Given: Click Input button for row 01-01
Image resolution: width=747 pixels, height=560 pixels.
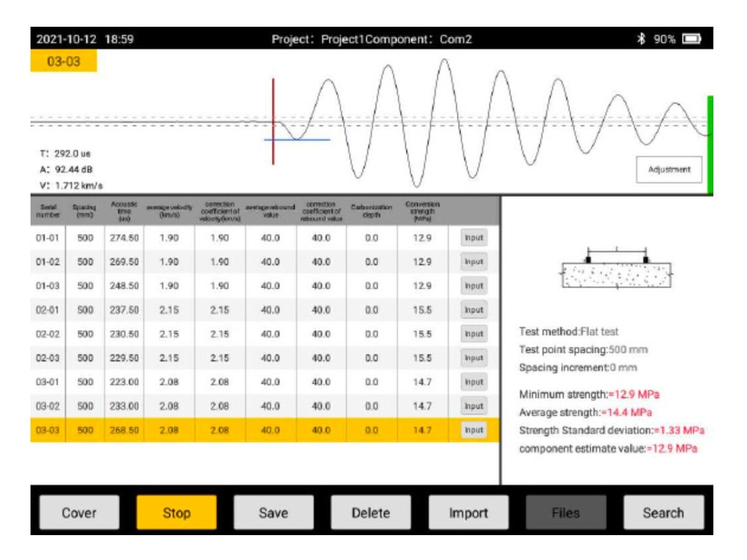Looking at the screenshot, I should [474, 238].
